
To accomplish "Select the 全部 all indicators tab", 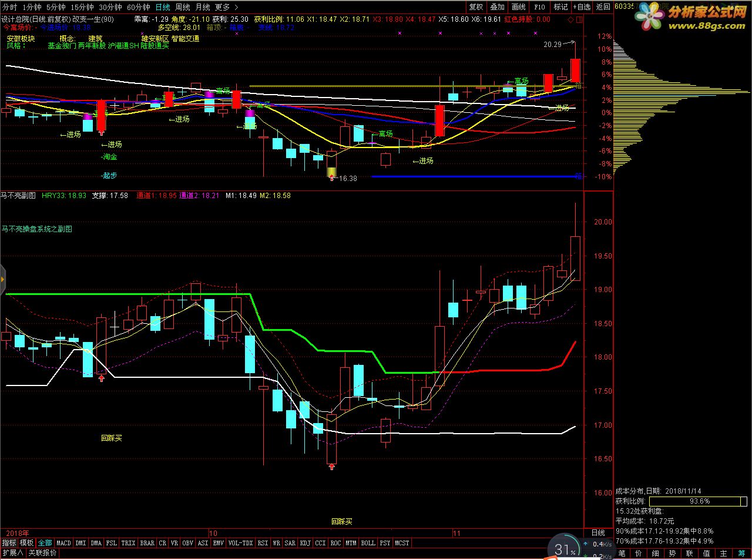I will (45, 543).
